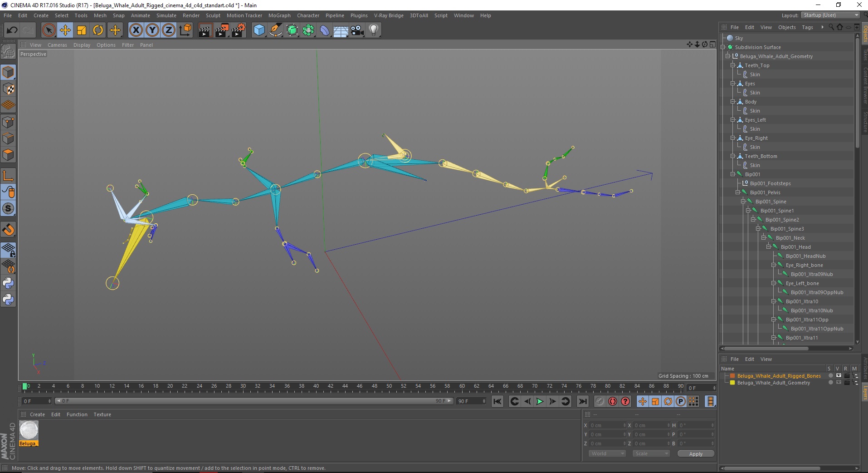
Task: Collapse the Bip001 bone hierarchy
Action: point(733,174)
